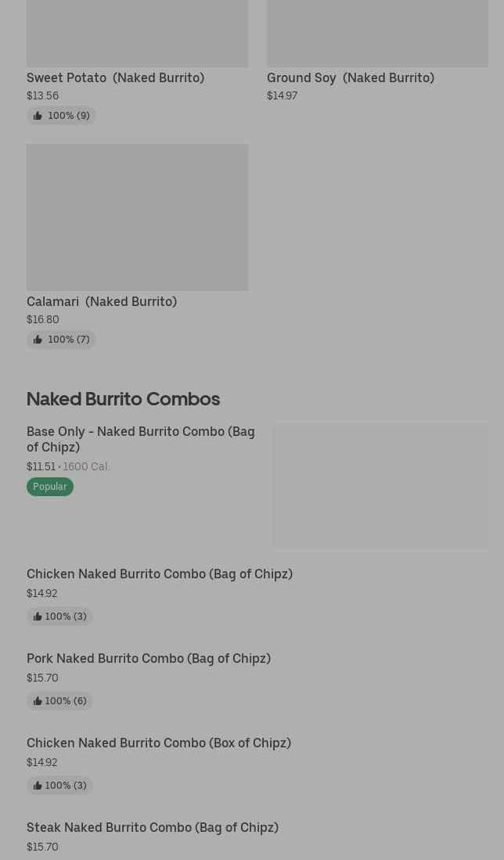Click thumbs-up icon under Calamari Naked Burrito
The image size is (504, 860).
coord(38,340)
